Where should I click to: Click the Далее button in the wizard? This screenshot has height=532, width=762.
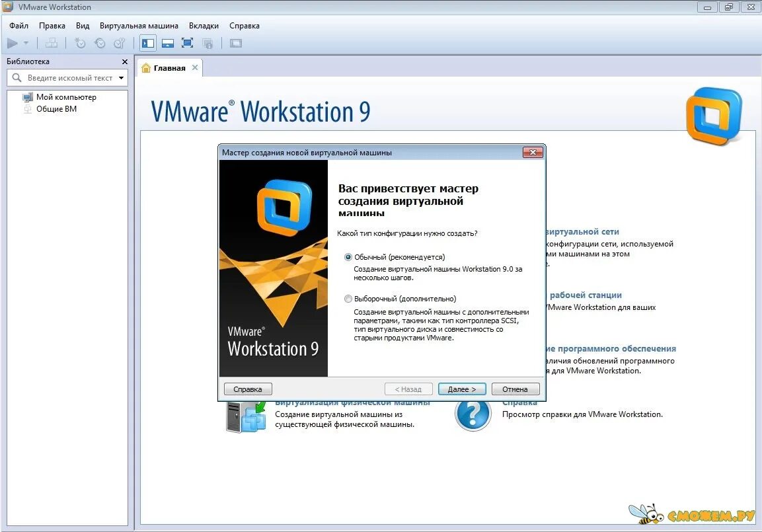coord(461,389)
